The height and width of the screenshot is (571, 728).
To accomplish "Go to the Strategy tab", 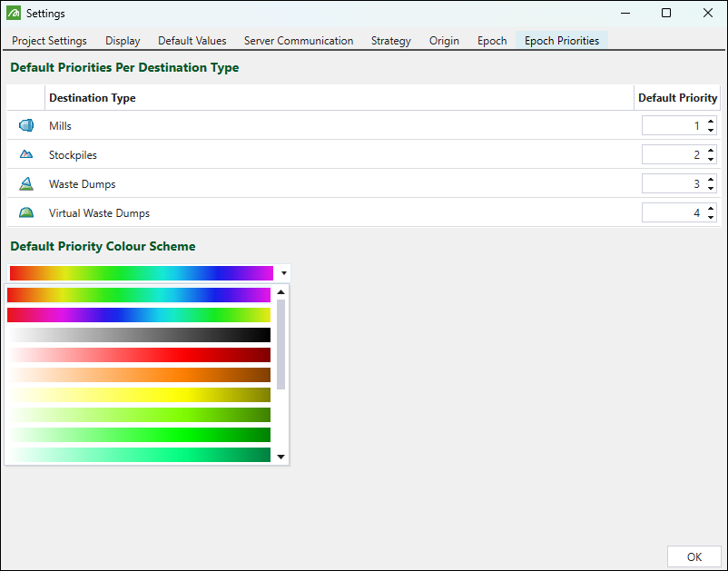I will tap(390, 41).
